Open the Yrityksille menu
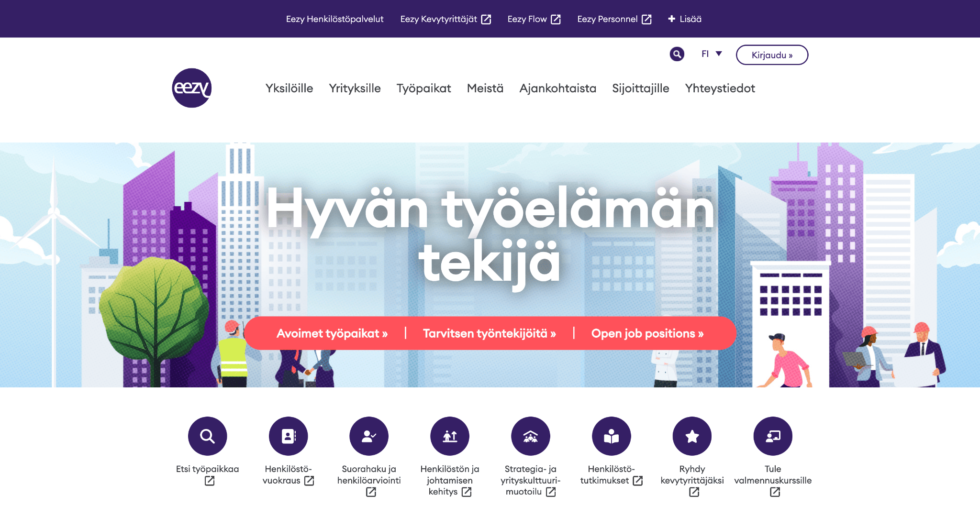 pyautogui.click(x=355, y=88)
